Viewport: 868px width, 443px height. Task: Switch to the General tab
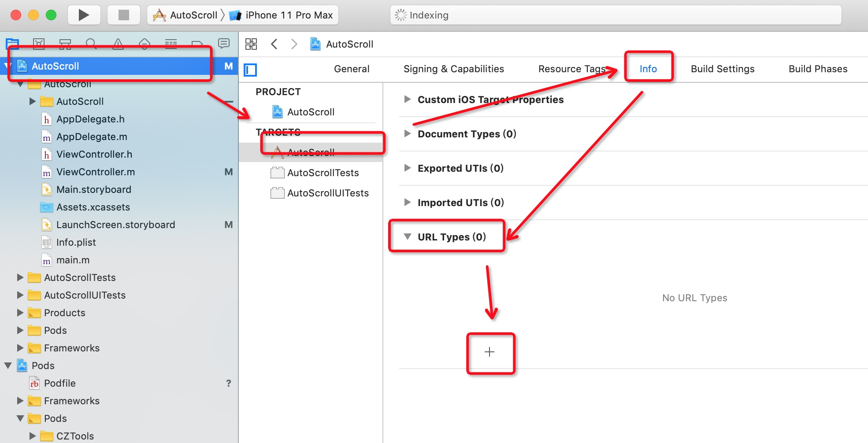click(x=352, y=69)
